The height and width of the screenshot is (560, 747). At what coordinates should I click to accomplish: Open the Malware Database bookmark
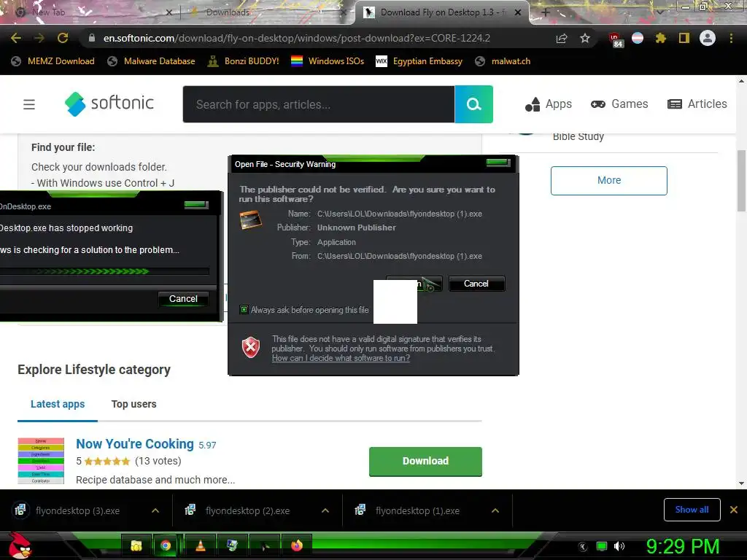coord(152,61)
